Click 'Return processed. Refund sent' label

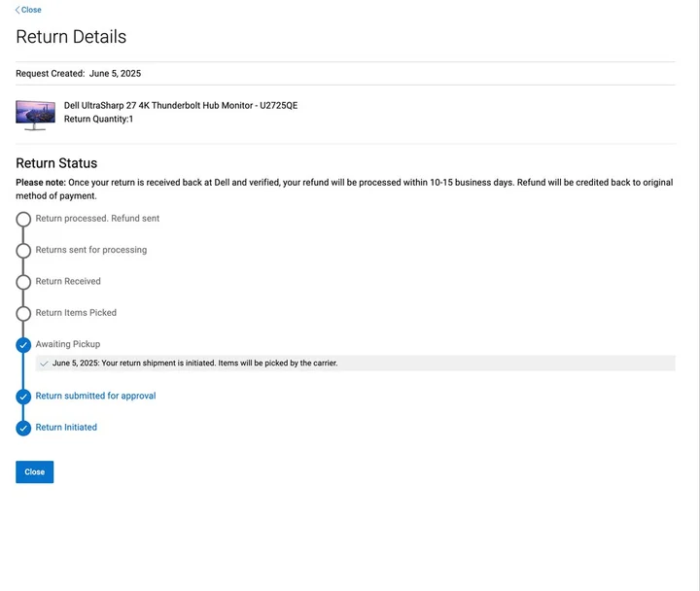click(x=97, y=219)
